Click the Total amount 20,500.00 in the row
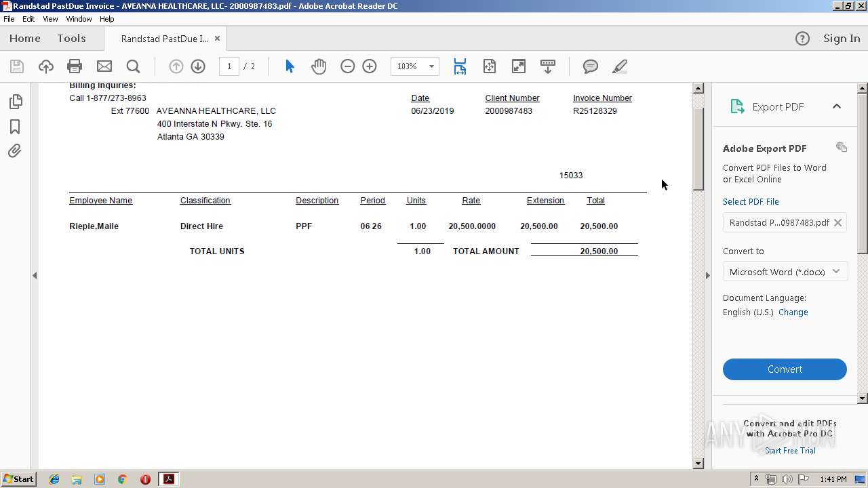 point(599,226)
